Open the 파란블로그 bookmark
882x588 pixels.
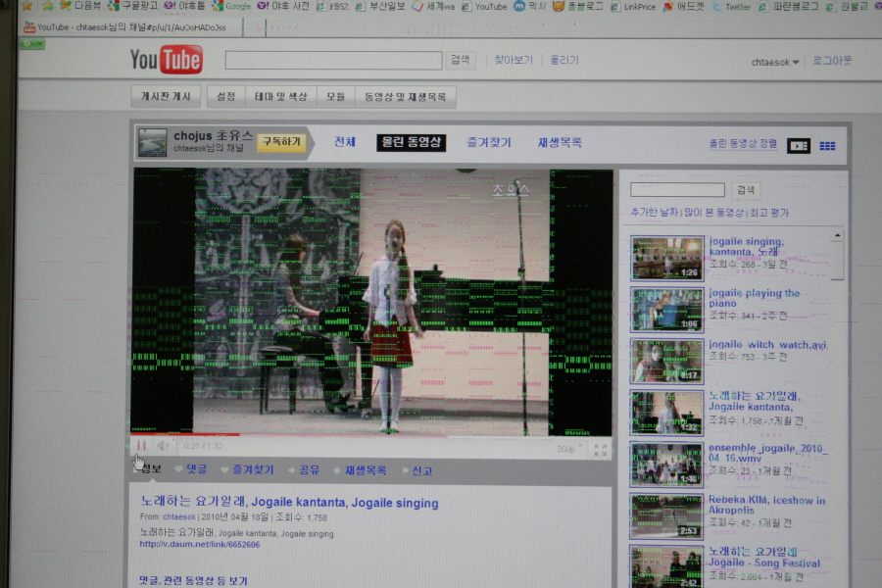(790, 6)
